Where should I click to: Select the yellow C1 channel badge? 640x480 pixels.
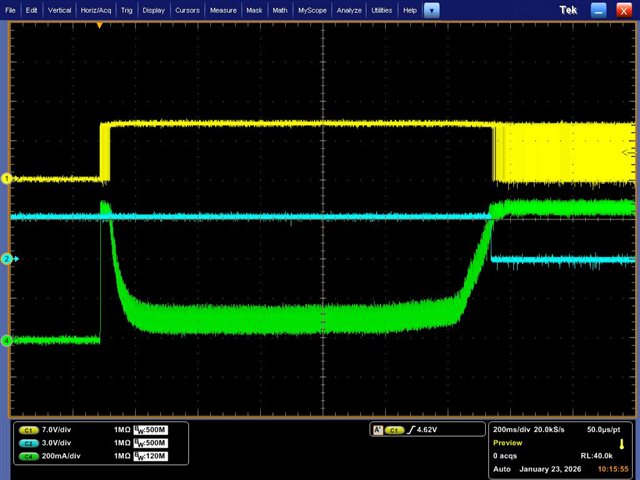28,430
